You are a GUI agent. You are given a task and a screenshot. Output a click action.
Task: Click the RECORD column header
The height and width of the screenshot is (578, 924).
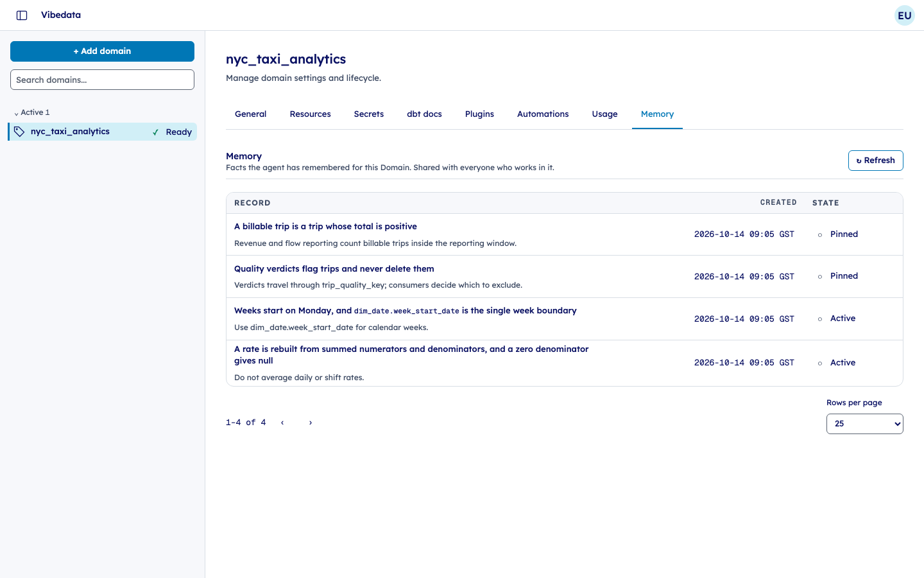[252, 203]
